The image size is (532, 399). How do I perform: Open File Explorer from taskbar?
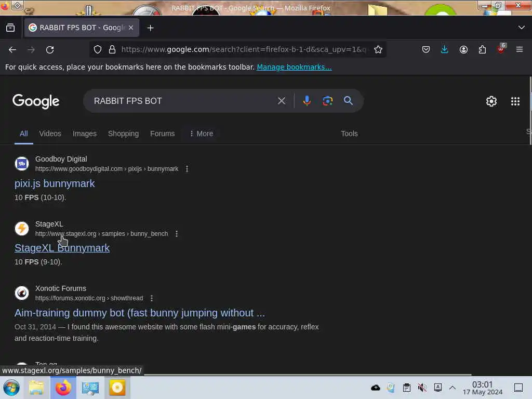tap(36, 388)
